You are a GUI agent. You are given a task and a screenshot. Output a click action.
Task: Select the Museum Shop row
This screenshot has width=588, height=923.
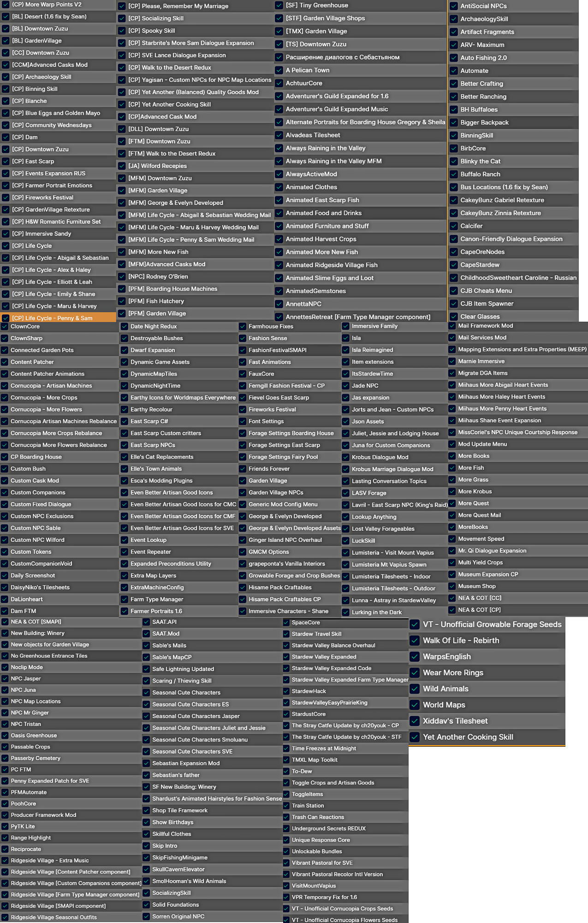[x=518, y=587]
